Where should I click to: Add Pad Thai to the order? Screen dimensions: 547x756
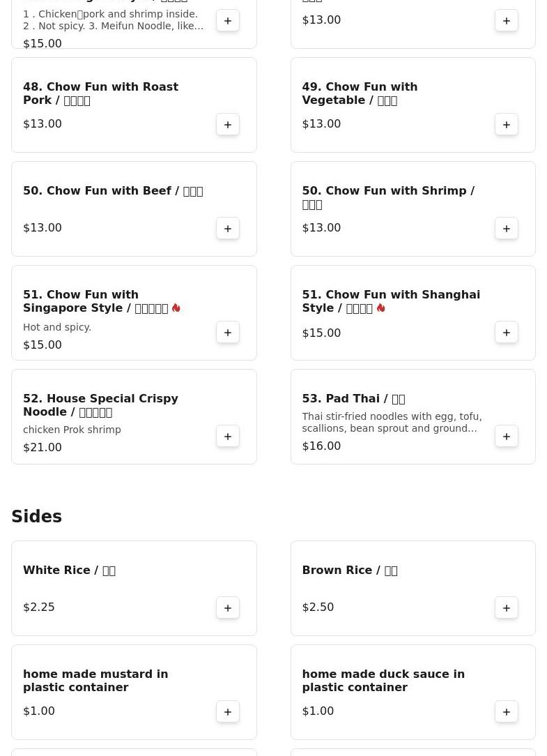coord(507,436)
